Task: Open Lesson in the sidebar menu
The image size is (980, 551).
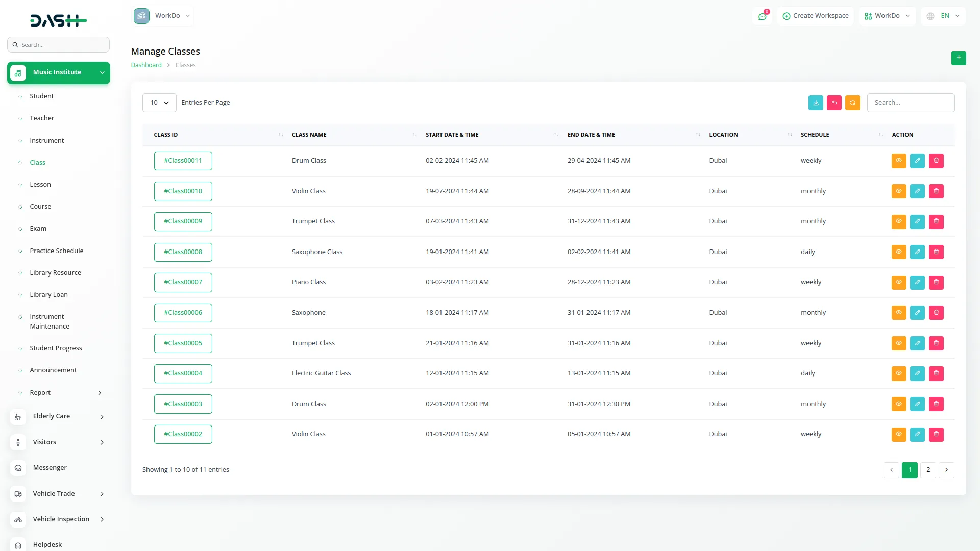Action: [40, 185]
